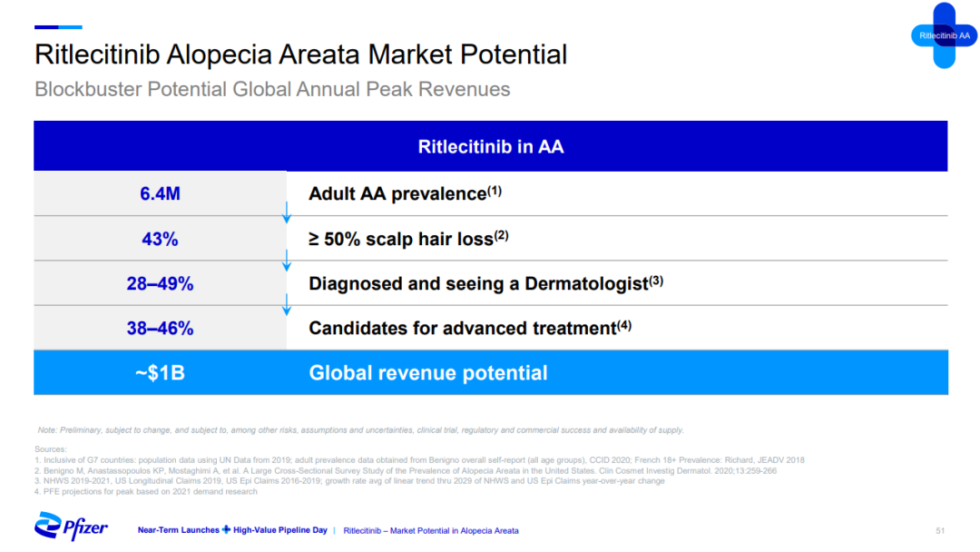The width and height of the screenshot is (980, 552).
Task: Click source 1 Inclusive of G7 countries
Action: click(x=419, y=460)
